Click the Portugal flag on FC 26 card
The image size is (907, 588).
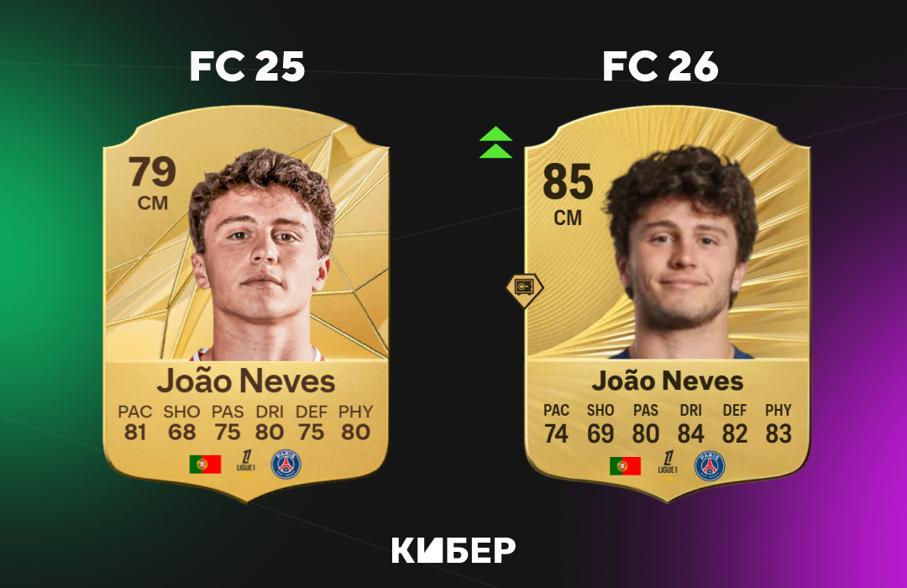[626, 466]
